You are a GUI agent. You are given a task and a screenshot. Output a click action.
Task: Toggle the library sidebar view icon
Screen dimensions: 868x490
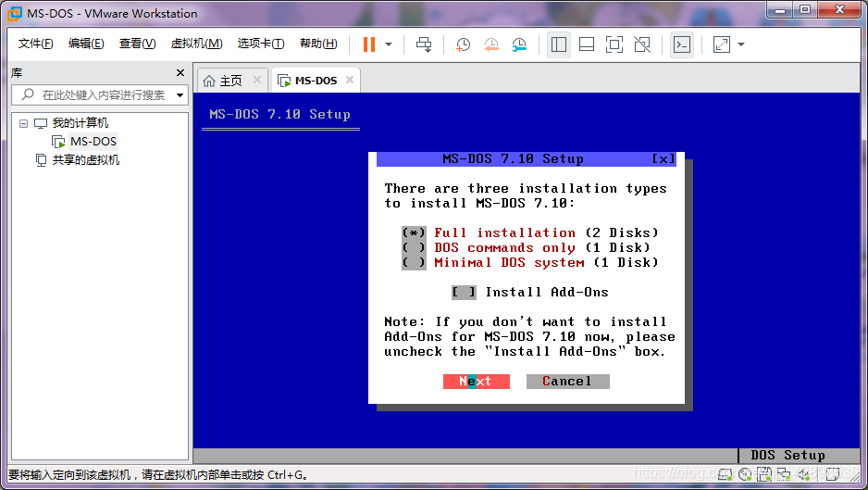(x=559, y=44)
